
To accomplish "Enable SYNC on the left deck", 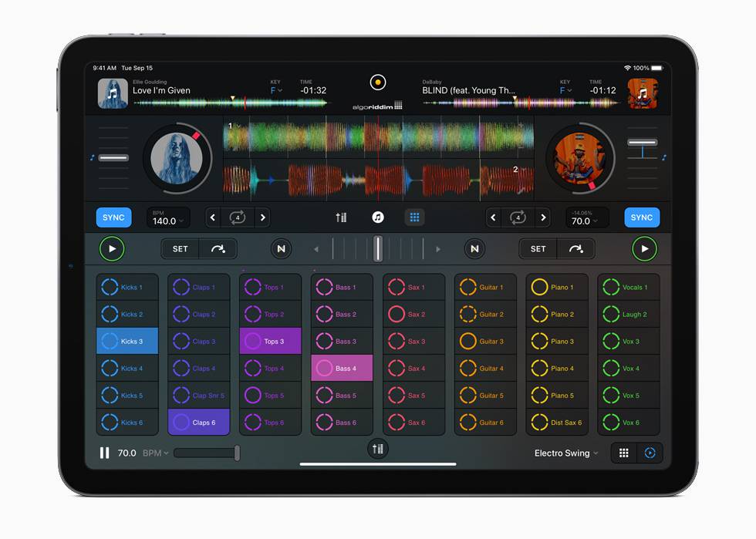I will 113,217.
